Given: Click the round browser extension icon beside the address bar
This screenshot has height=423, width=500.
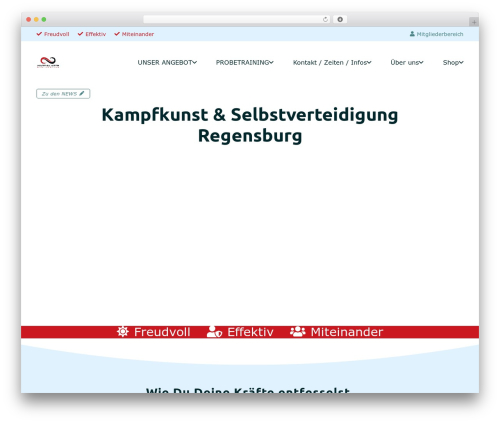Looking at the screenshot, I should pyautogui.click(x=340, y=19).
